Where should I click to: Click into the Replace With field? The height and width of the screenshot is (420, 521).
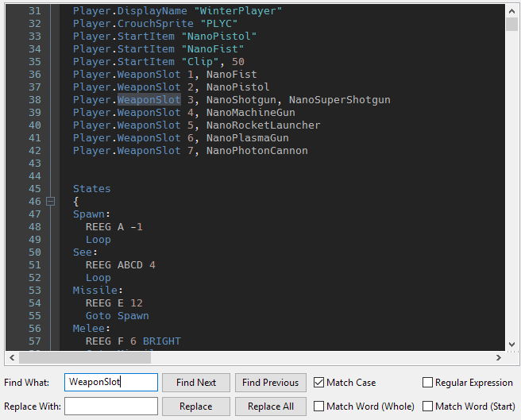[x=111, y=407]
